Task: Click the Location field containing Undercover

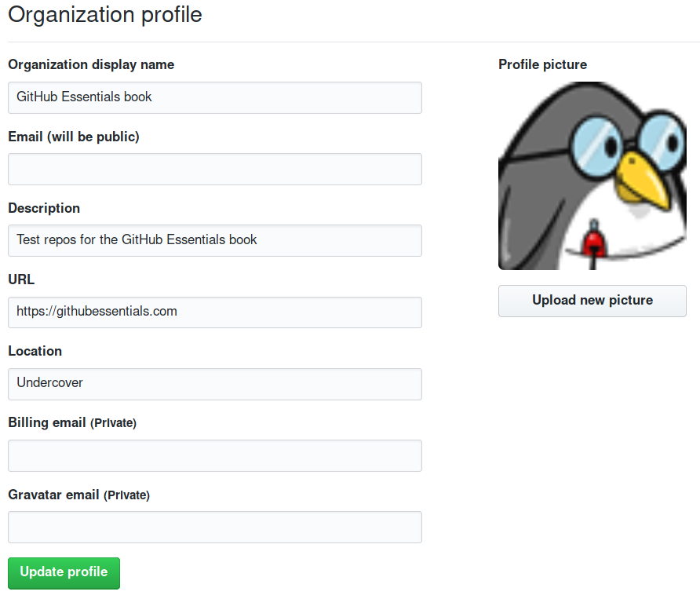Action: (x=215, y=384)
